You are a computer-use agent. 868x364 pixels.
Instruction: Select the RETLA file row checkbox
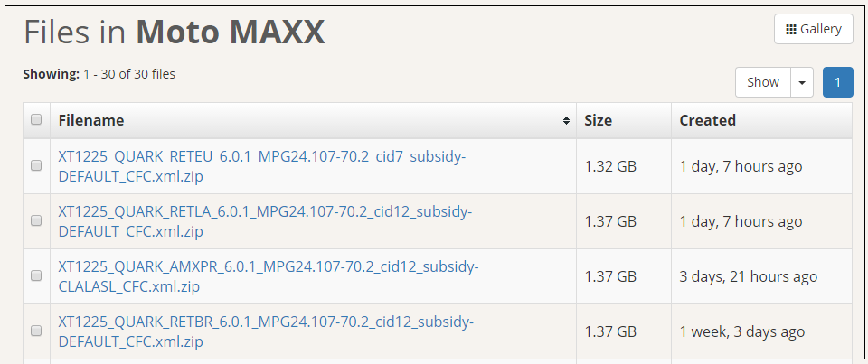(36, 221)
